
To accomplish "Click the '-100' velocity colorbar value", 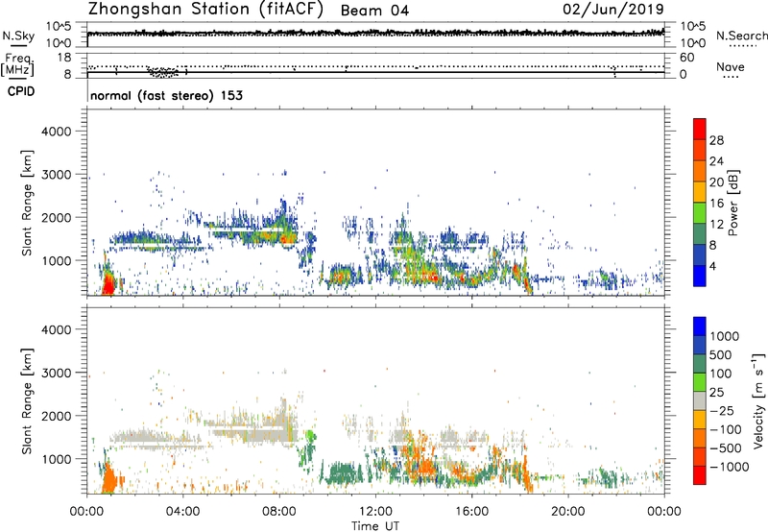I will pyautogui.click(x=726, y=429).
